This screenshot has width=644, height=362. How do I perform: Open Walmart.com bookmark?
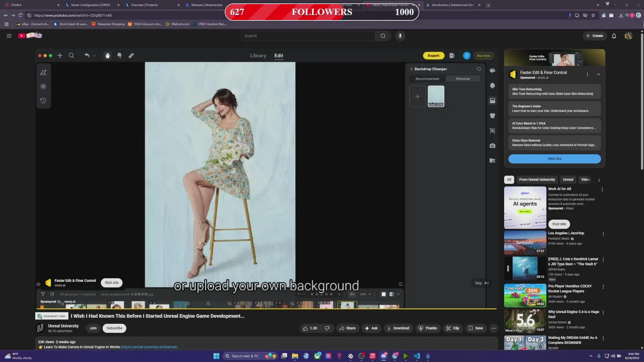click(177, 24)
